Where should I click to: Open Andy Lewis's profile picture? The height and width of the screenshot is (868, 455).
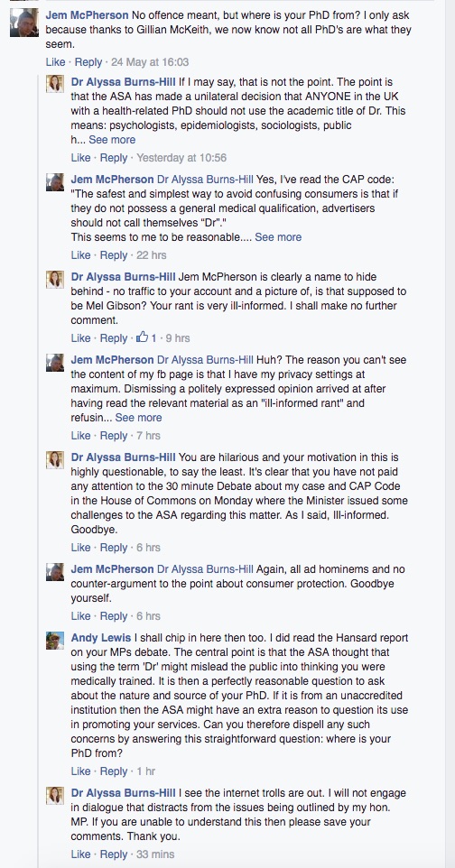[x=55, y=641]
